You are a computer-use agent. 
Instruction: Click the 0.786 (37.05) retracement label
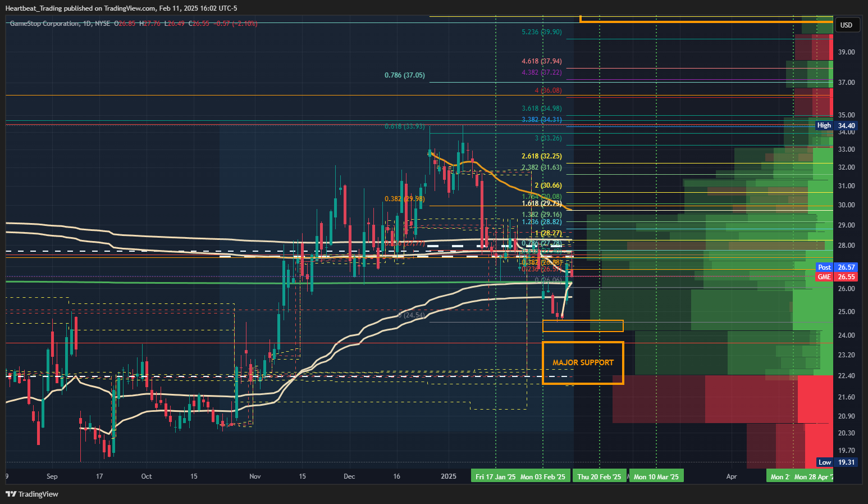coord(404,75)
